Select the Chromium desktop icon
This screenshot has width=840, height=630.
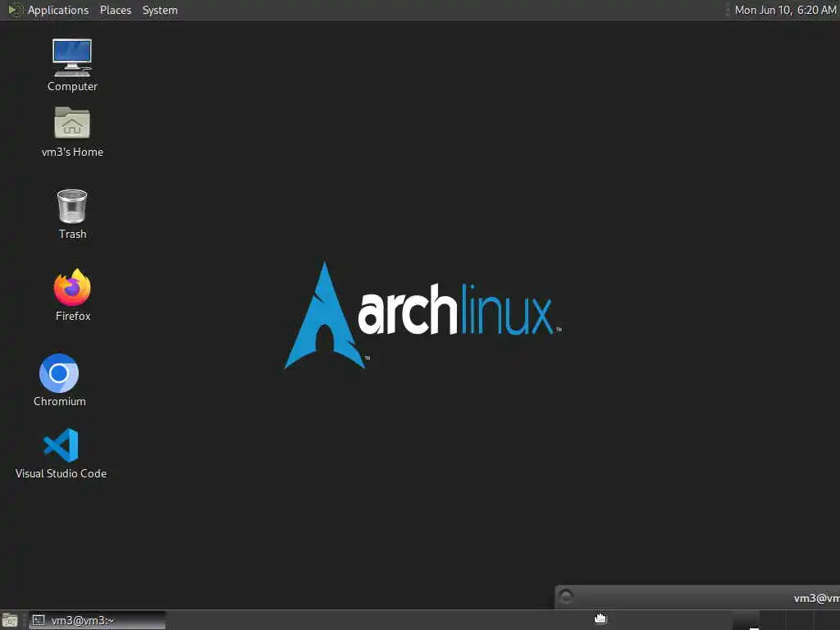point(59,381)
